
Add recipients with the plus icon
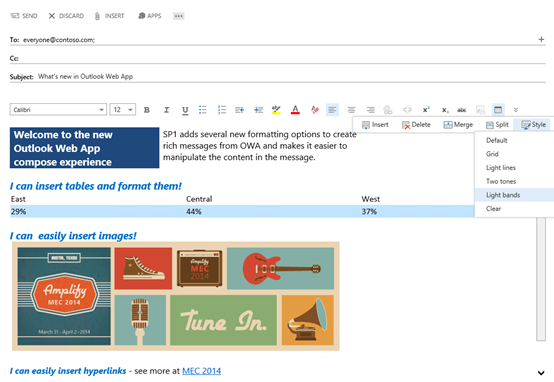coord(541,39)
